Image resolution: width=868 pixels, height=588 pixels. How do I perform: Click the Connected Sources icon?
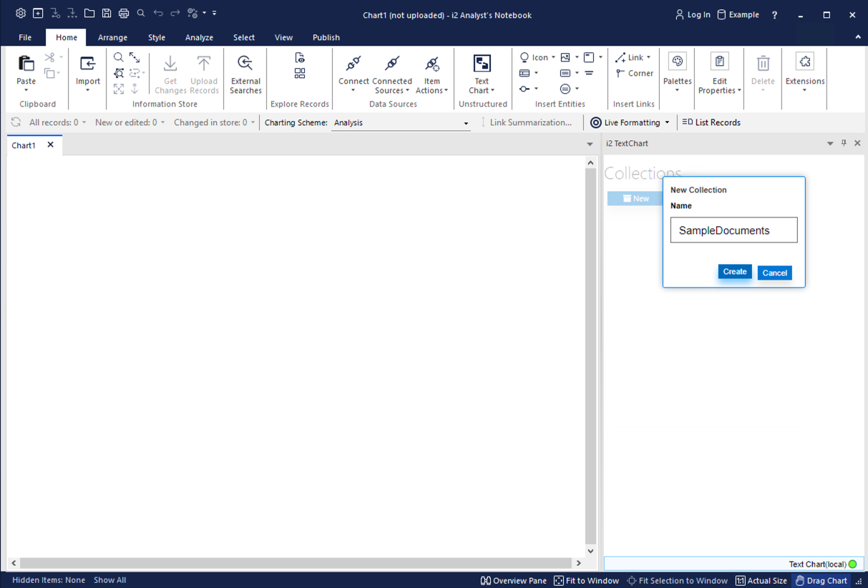click(392, 64)
